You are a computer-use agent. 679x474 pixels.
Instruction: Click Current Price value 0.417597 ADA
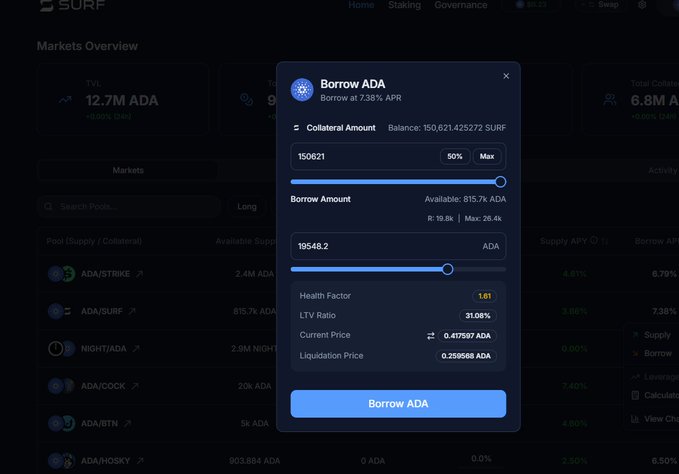467,336
